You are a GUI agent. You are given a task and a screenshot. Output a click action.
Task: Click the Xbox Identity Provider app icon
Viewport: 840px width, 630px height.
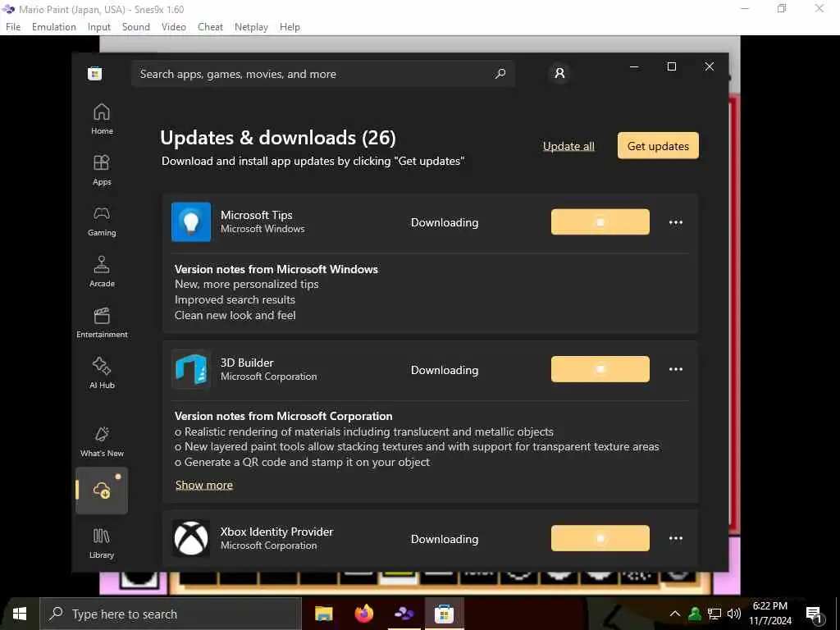coord(191,538)
